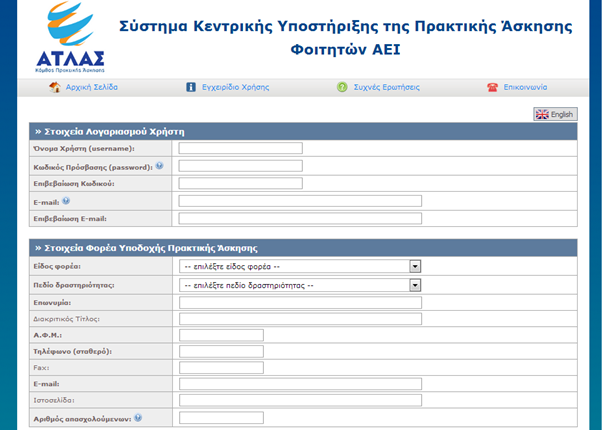Click the Αριθμός απασχολούμενων input field
Screen dimensions: 603x430
[x=222, y=418]
